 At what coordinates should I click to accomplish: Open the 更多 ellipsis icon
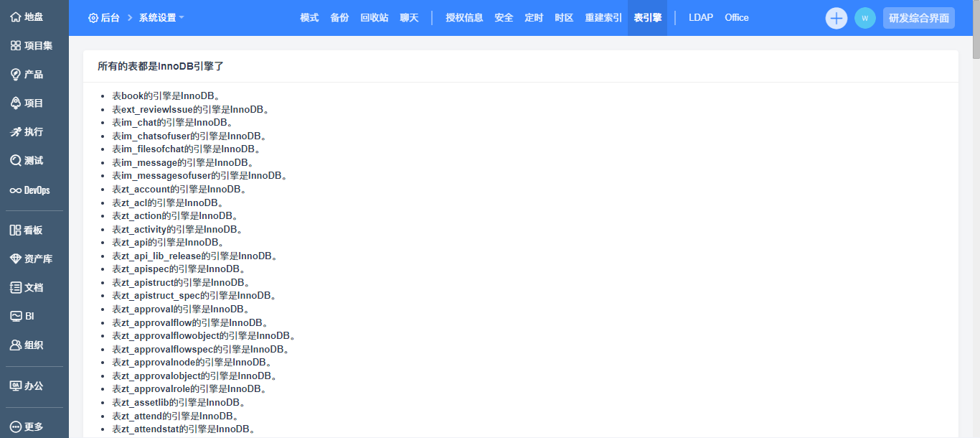[x=15, y=427]
